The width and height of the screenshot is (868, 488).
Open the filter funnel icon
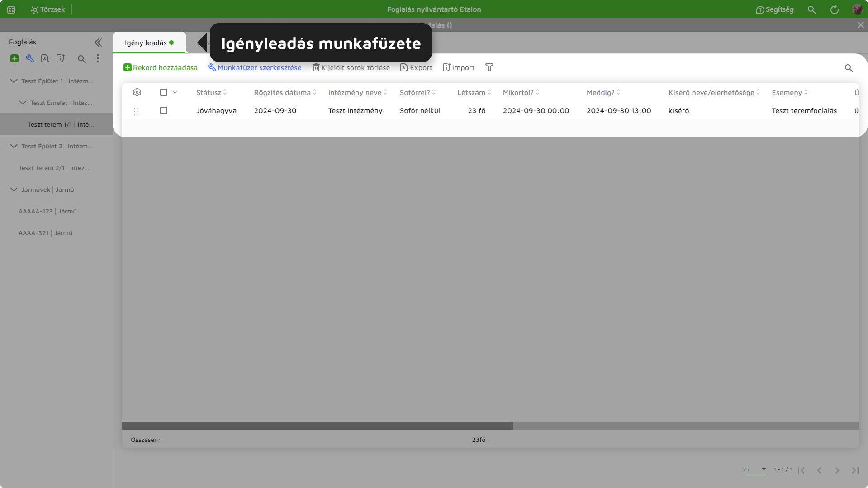tap(489, 67)
